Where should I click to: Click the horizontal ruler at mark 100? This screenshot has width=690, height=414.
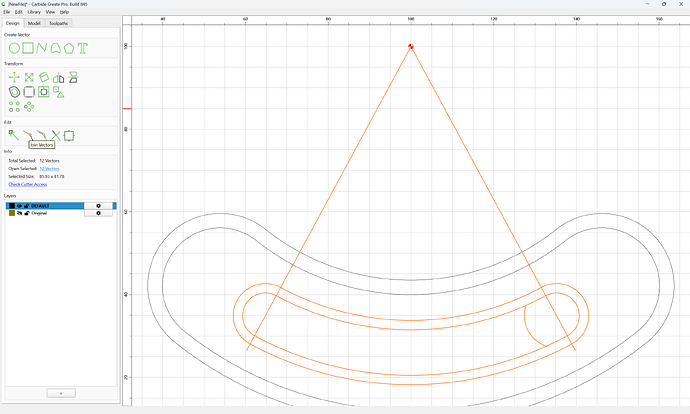pos(411,19)
